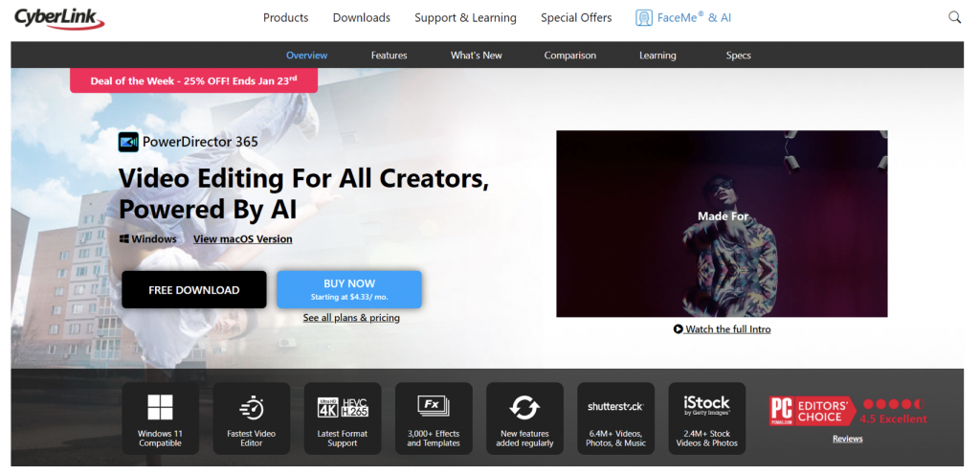Click the CyberLink logo
Image resolution: width=980 pixels, height=475 pixels.
click(x=59, y=18)
